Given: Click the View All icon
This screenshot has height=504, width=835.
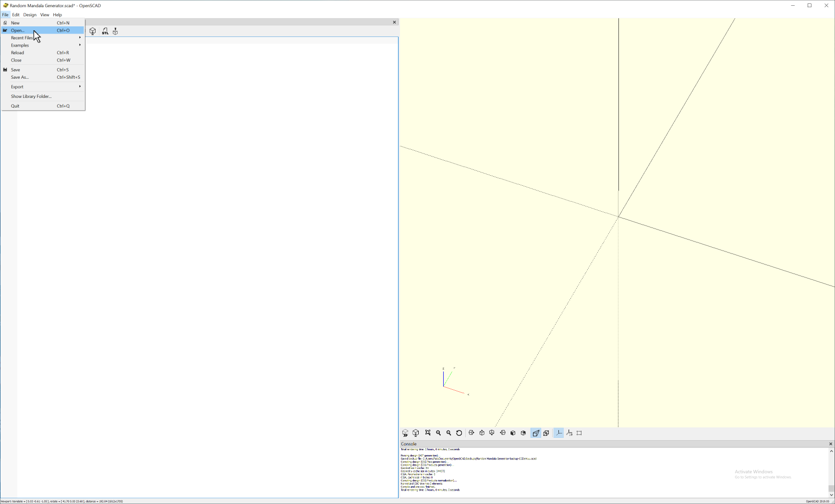Looking at the screenshot, I should [x=428, y=433].
